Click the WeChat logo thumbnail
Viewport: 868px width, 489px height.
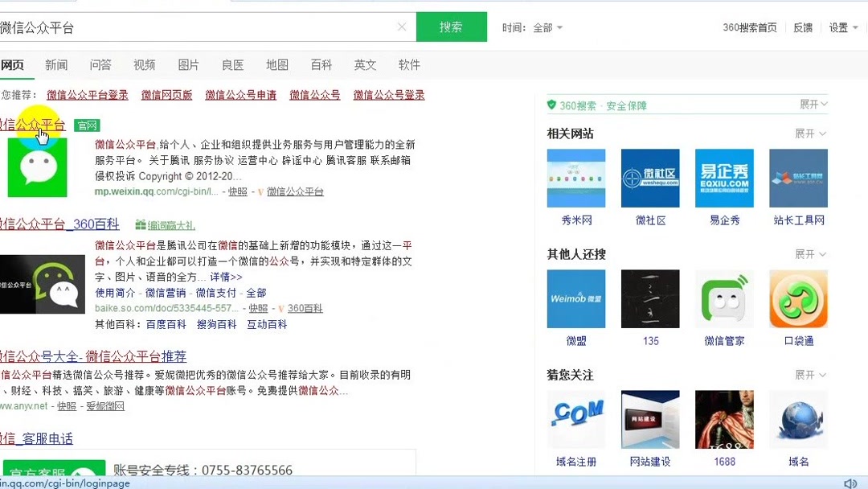[x=36, y=166]
